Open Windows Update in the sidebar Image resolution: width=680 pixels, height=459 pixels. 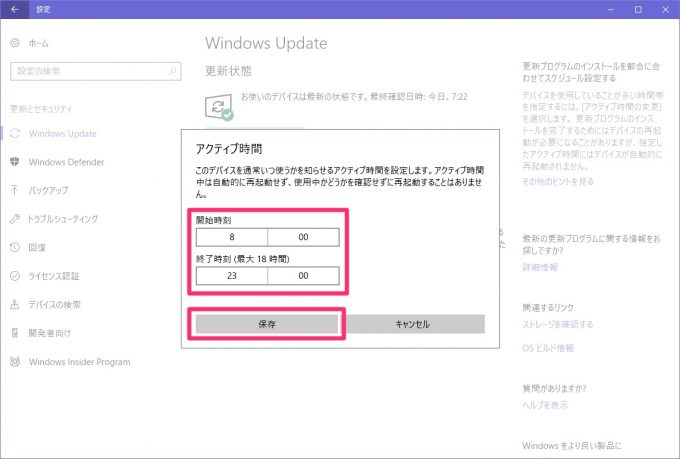(62, 133)
